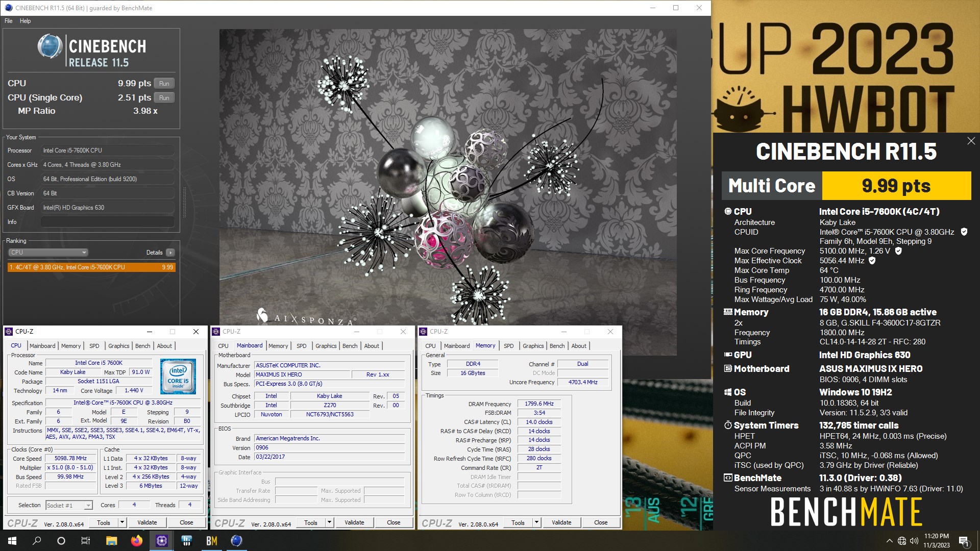Show hidden system tray icons
The width and height of the screenshot is (980, 551).
(889, 541)
